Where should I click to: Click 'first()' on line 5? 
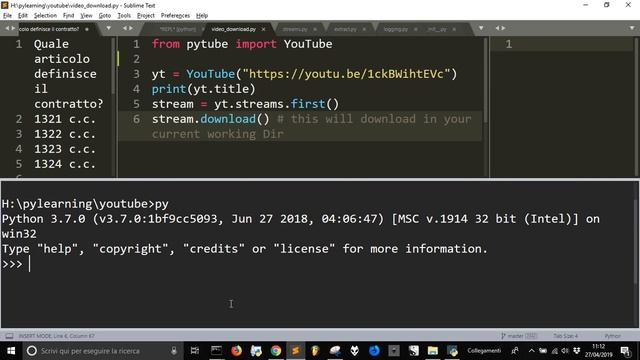(x=315, y=104)
